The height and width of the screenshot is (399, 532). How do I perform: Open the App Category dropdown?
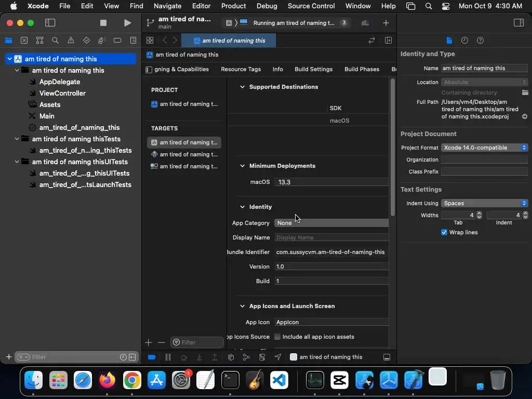pyautogui.click(x=331, y=223)
